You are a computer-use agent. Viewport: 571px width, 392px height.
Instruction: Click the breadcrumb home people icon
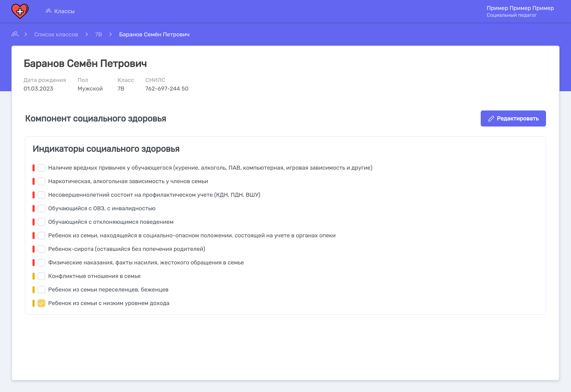point(15,34)
